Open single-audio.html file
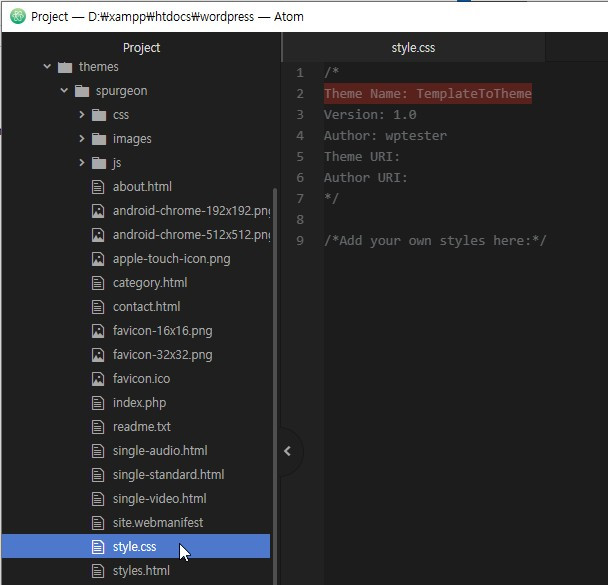Image resolution: width=608 pixels, height=585 pixels. [x=160, y=451]
